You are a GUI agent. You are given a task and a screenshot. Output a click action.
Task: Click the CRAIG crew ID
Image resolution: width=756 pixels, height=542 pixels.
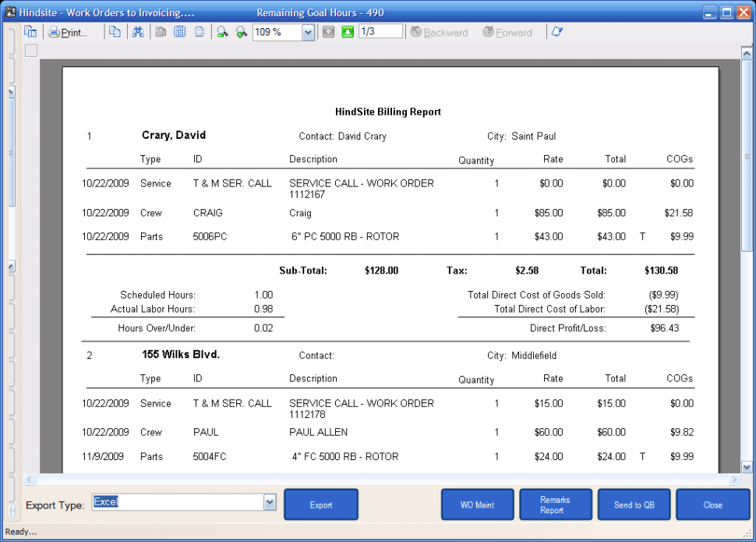coord(208,213)
